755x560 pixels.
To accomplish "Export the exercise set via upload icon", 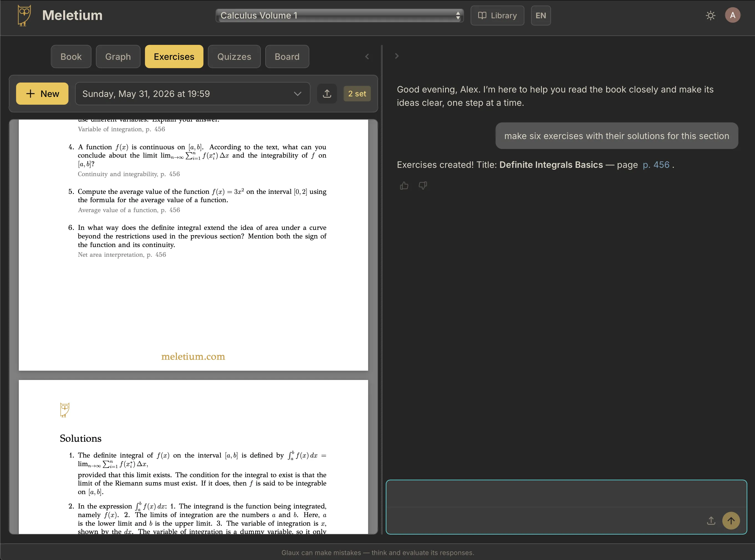I will [327, 94].
